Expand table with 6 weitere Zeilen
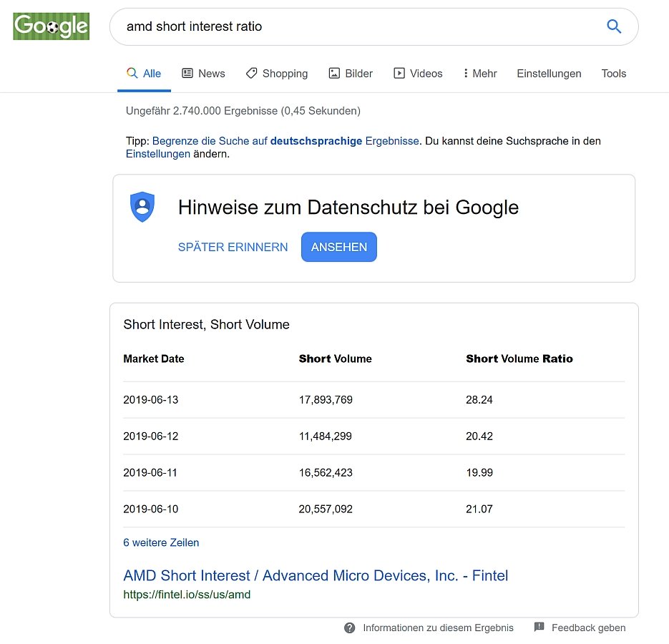 [161, 542]
